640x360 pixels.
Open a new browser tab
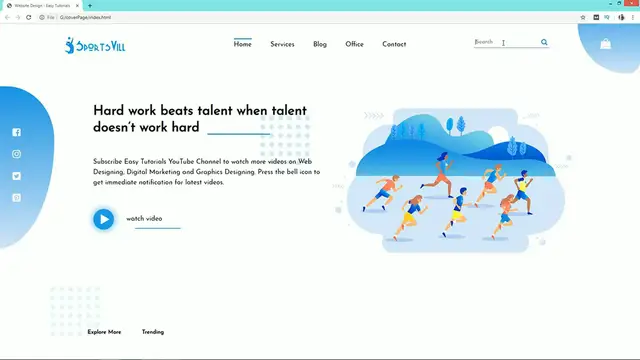coord(90,6)
